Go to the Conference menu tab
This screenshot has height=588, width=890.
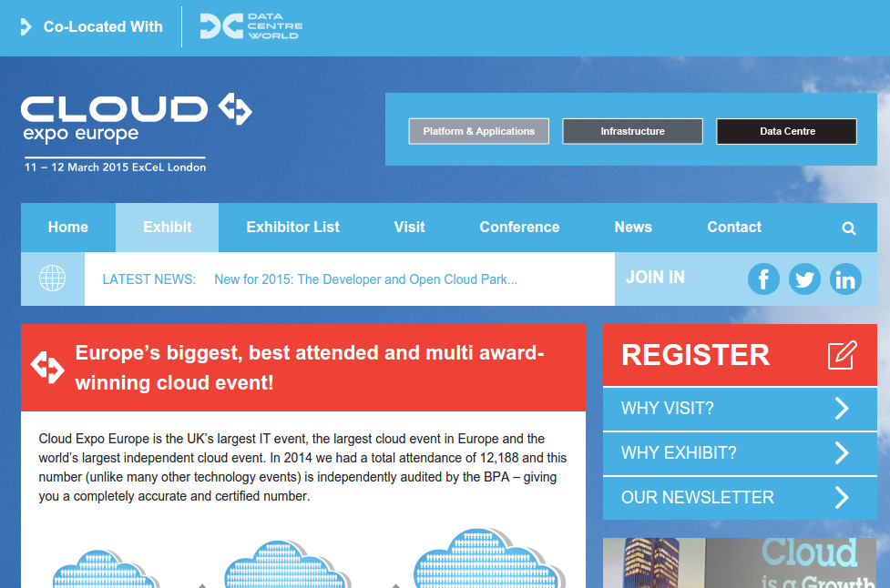(519, 228)
